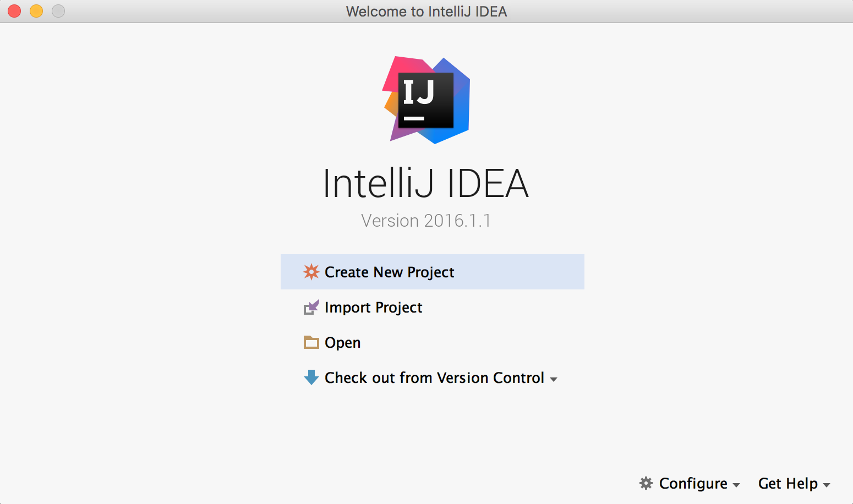Click the Get Help chevron arrow

pyautogui.click(x=827, y=485)
